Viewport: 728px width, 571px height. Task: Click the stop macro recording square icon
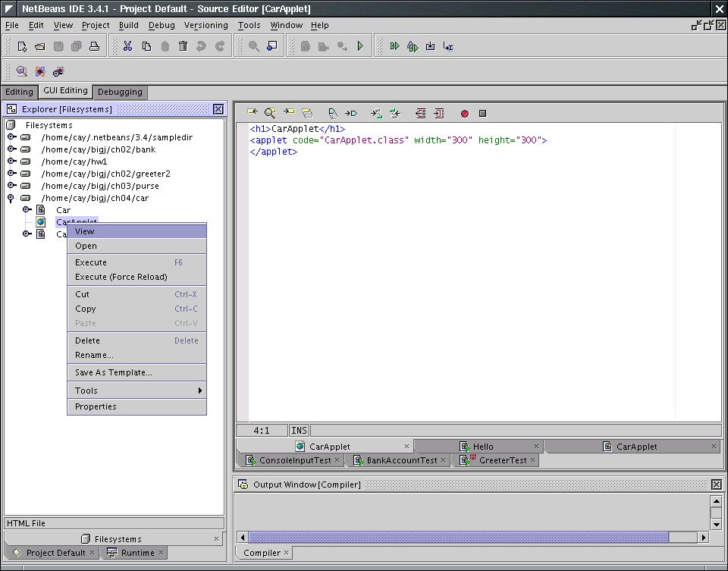click(482, 113)
